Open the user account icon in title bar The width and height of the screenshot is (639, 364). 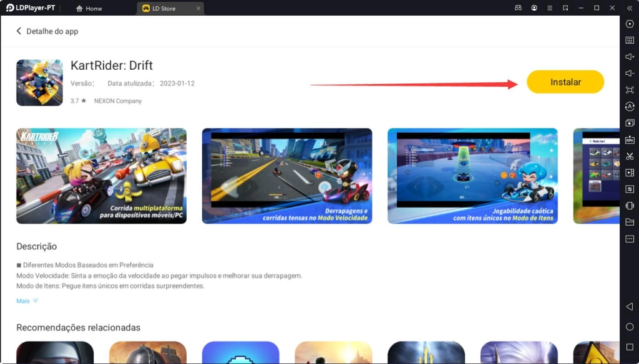(534, 8)
